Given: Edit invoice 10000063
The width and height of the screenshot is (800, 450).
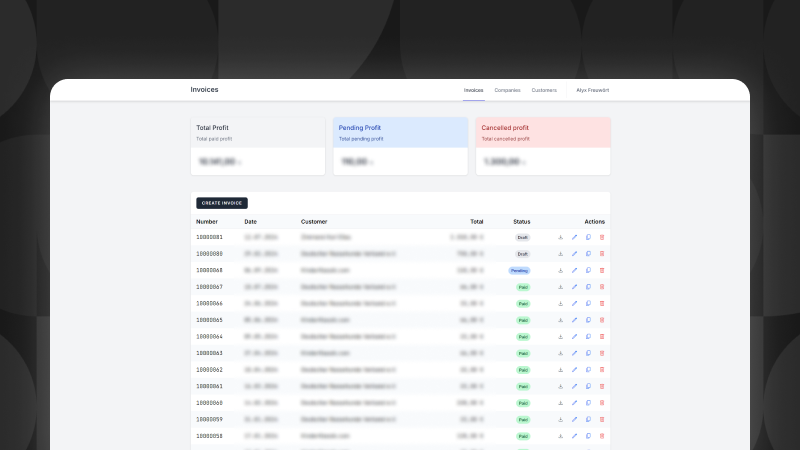Looking at the screenshot, I should coord(574,353).
